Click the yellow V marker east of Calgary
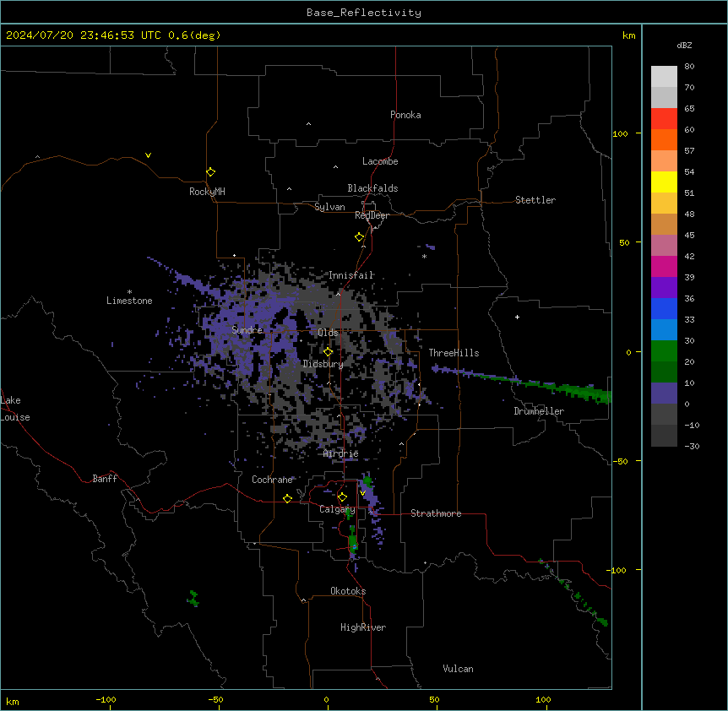Viewport: 728px width, 711px height. [362, 493]
